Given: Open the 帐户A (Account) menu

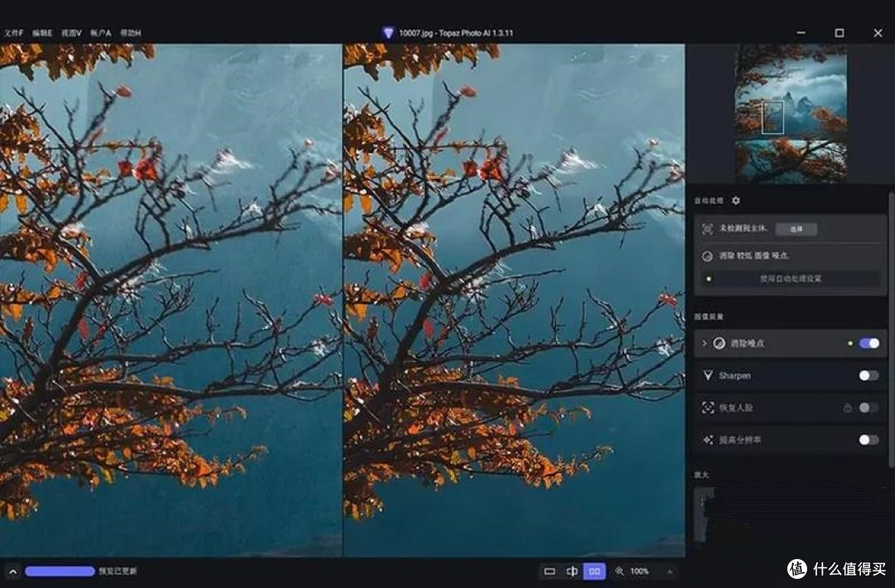Looking at the screenshot, I should (x=101, y=33).
